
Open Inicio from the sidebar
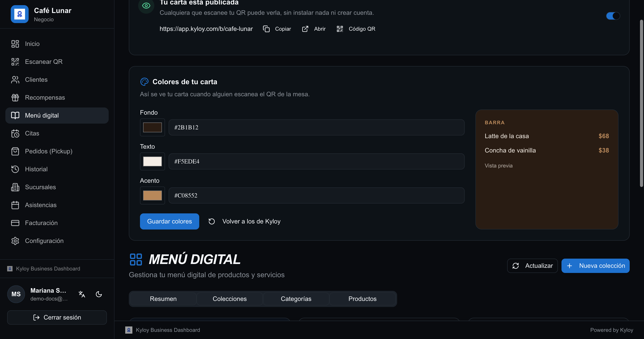pyautogui.click(x=57, y=44)
